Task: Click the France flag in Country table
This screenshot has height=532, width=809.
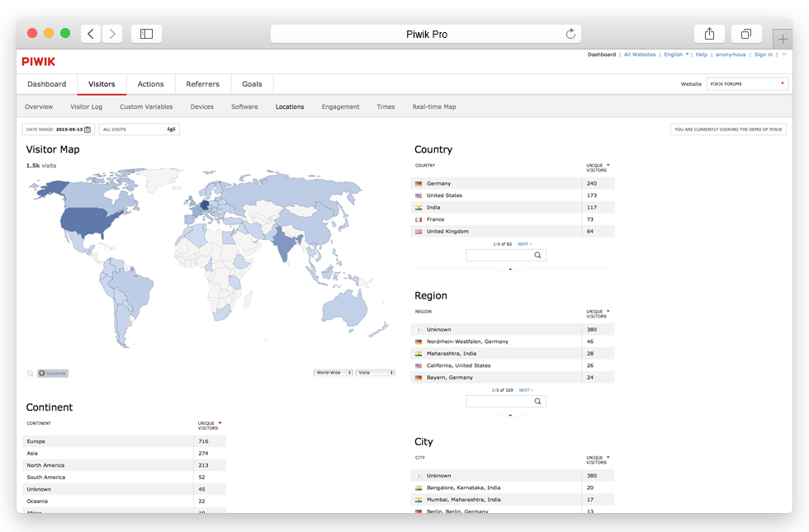Action: [x=419, y=219]
